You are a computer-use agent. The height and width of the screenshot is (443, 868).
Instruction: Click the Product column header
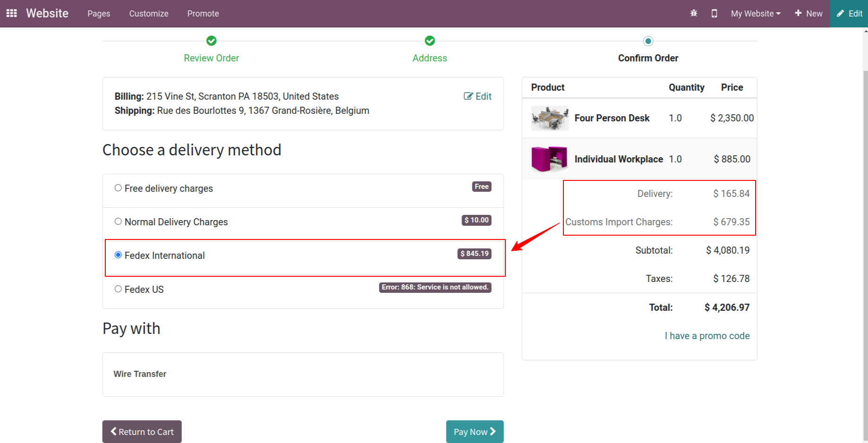(x=548, y=87)
